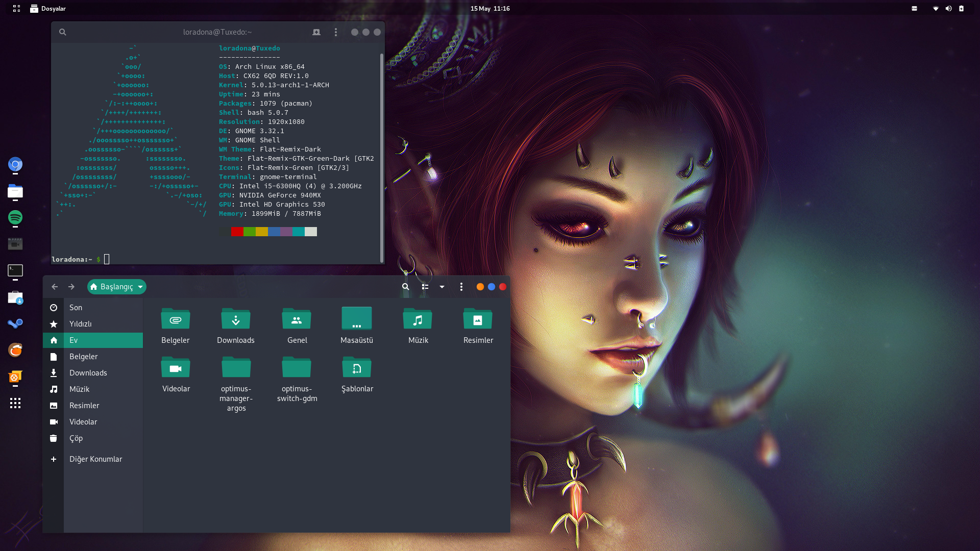Click the Wi-Fi network status icon
980x551 pixels.
click(x=936, y=9)
